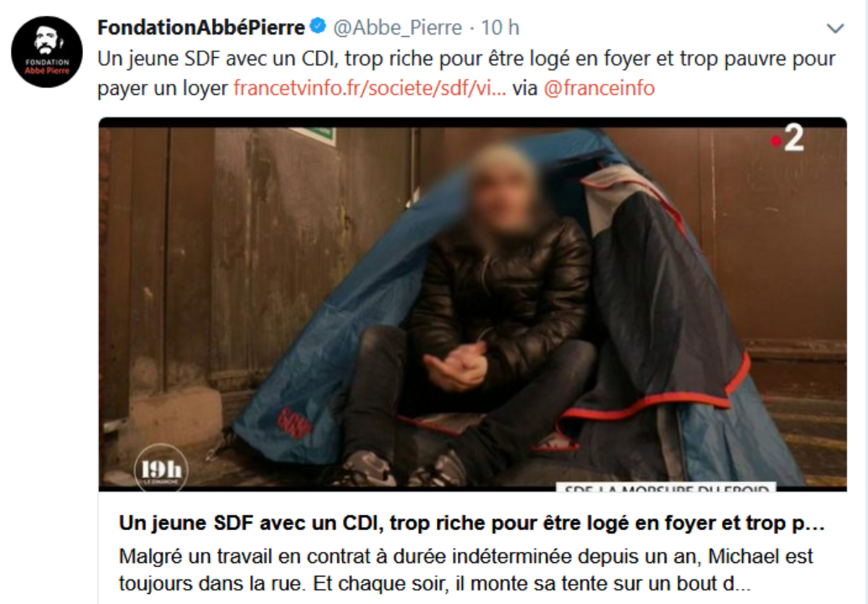Click the blue verified badge
This screenshot has height=604, width=868.
(x=317, y=27)
